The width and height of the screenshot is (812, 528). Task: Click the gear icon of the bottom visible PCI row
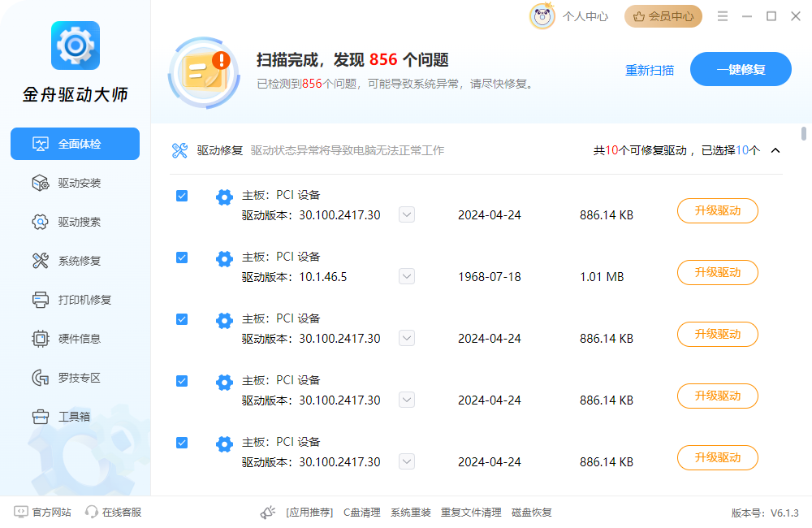coord(224,444)
